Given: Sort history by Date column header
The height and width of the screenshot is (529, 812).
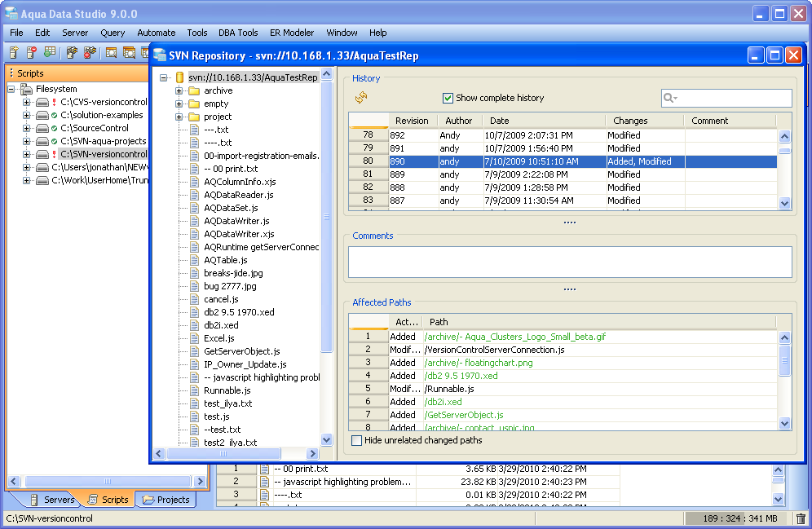Looking at the screenshot, I should (499, 121).
